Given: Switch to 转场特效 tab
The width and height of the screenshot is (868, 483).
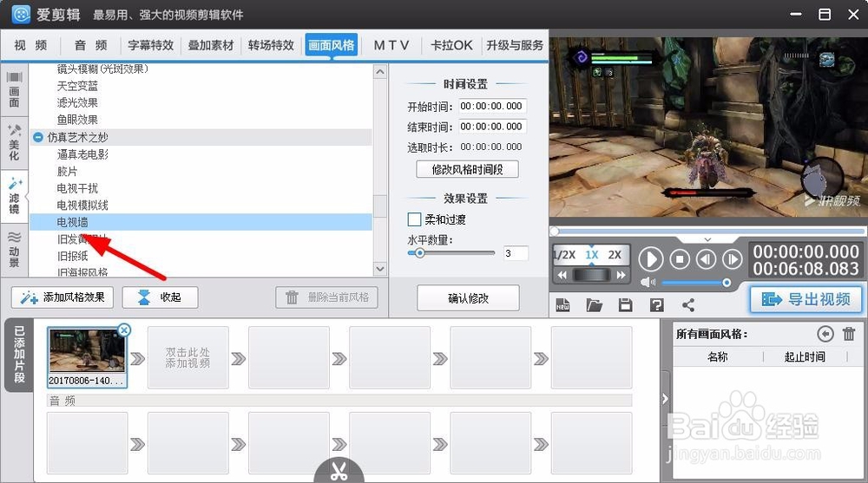Looking at the screenshot, I should click(x=271, y=45).
